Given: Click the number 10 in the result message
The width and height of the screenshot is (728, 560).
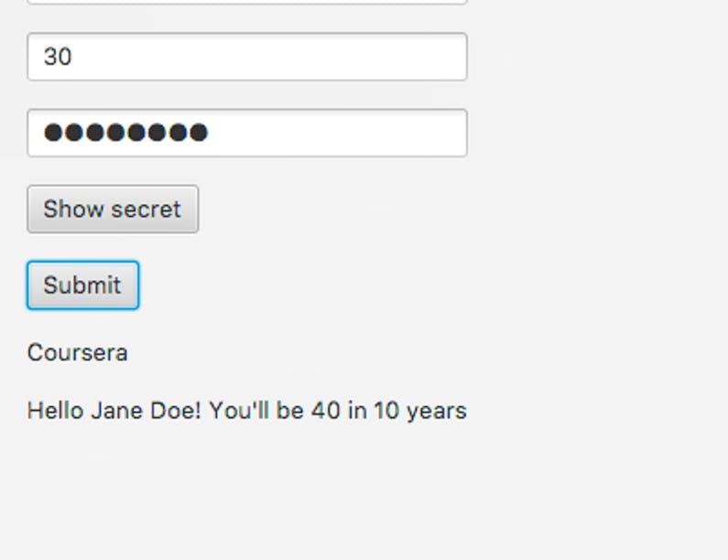Looking at the screenshot, I should tap(386, 411).
